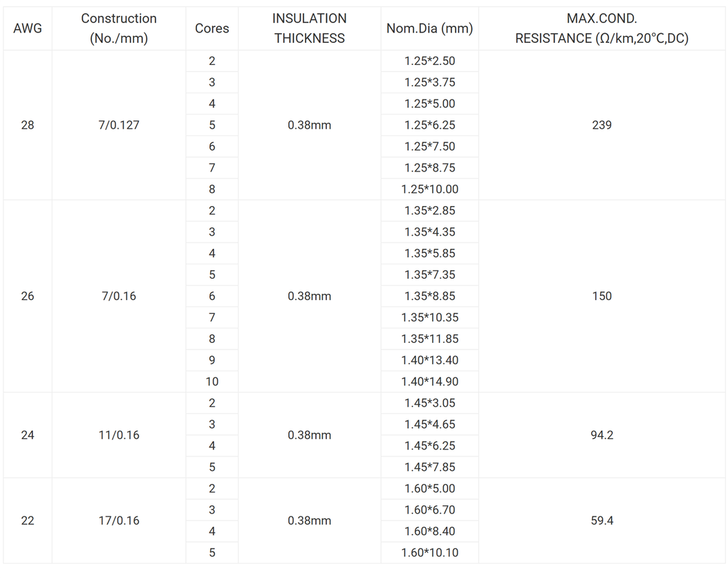This screenshot has width=728, height=578.
Task: Select the 7/0.127 construction cell
Action: 119,125
